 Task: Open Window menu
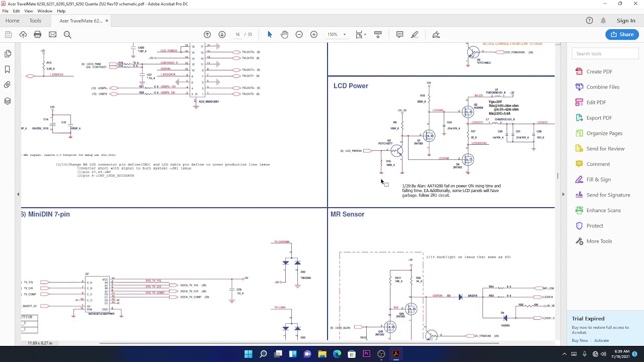(45, 11)
